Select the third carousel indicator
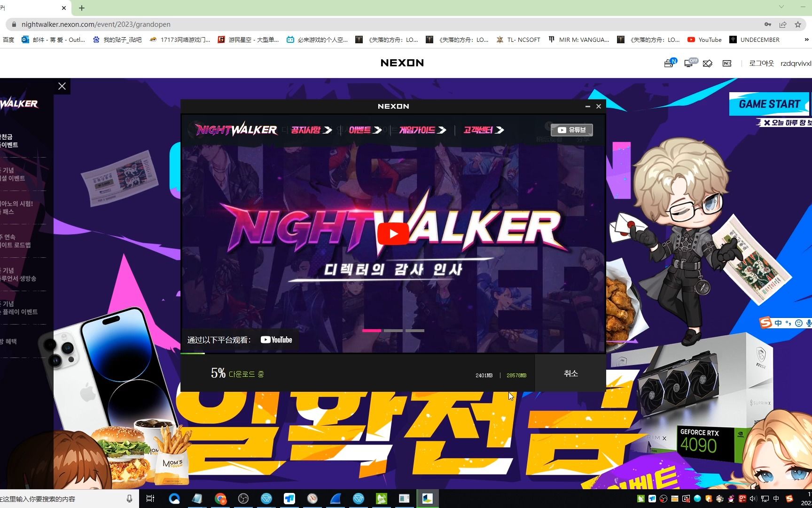The height and width of the screenshot is (508, 812). click(415, 331)
